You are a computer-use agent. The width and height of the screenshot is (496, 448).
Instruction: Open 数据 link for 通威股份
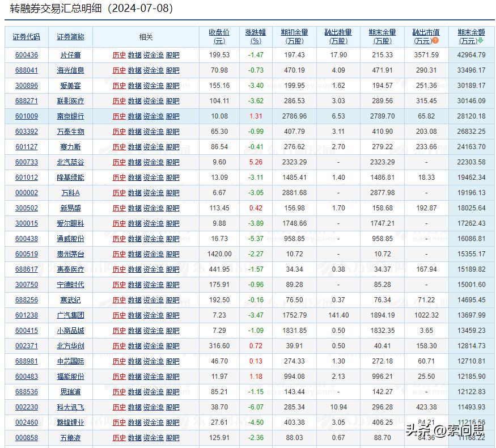[134, 239]
